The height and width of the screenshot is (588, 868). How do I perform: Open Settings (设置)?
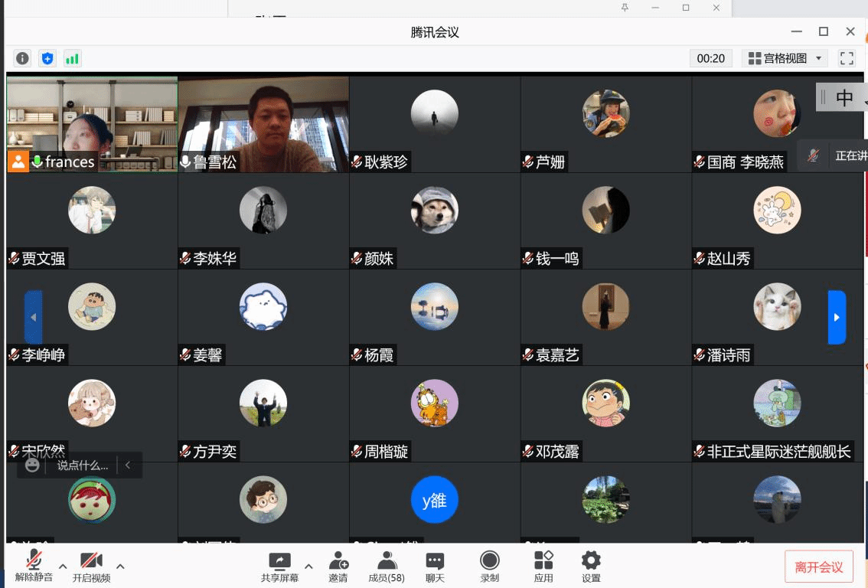point(591,567)
